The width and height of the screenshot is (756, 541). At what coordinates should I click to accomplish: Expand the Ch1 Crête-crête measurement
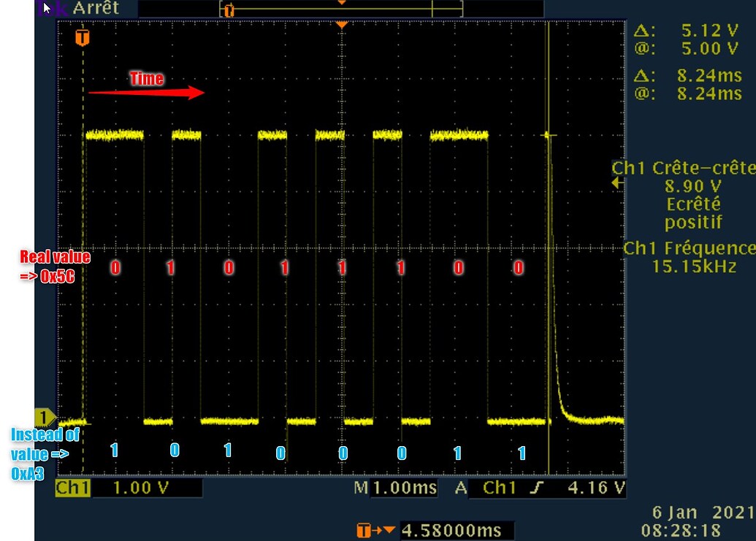coord(685,167)
